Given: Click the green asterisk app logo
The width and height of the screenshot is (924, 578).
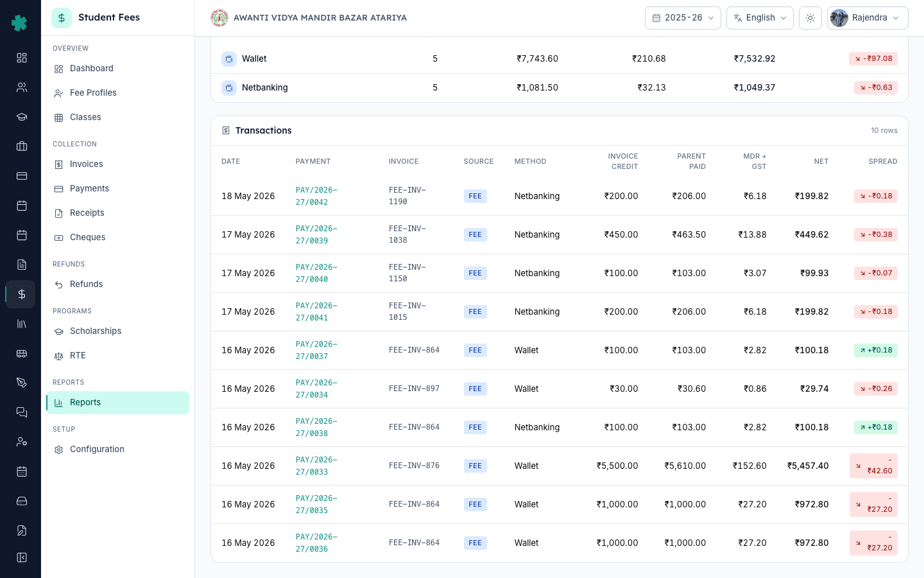Looking at the screenshot, I should (x=19, y=23).
